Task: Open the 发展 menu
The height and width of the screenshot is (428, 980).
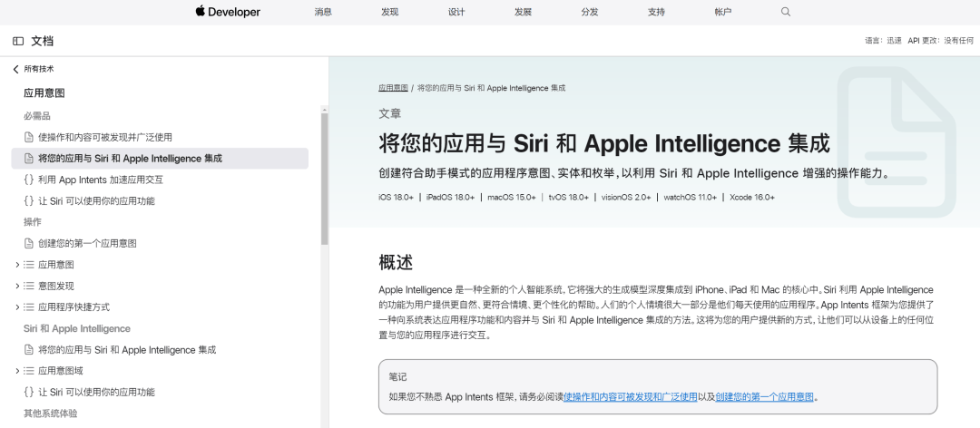Action: click(524, 12)
